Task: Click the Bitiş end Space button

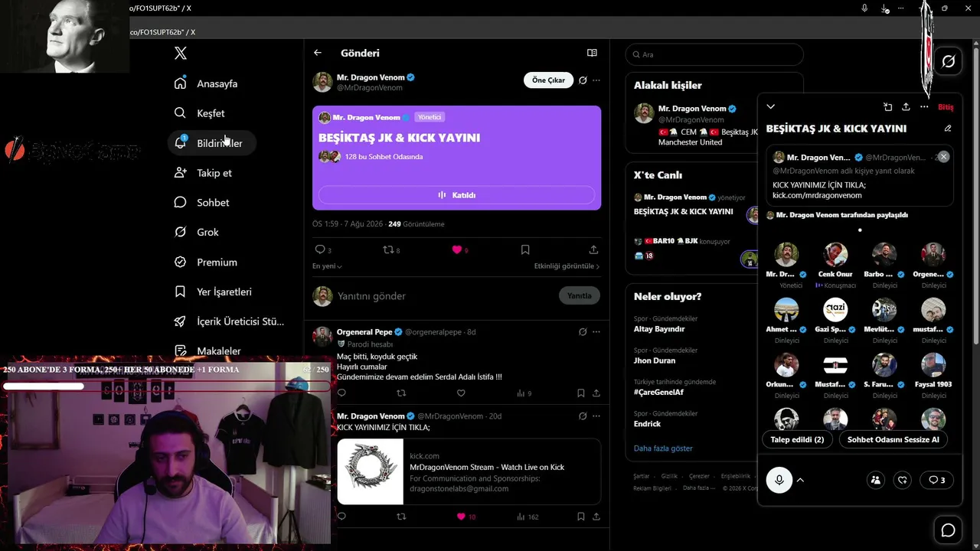Action: click(x=946, y=107)
